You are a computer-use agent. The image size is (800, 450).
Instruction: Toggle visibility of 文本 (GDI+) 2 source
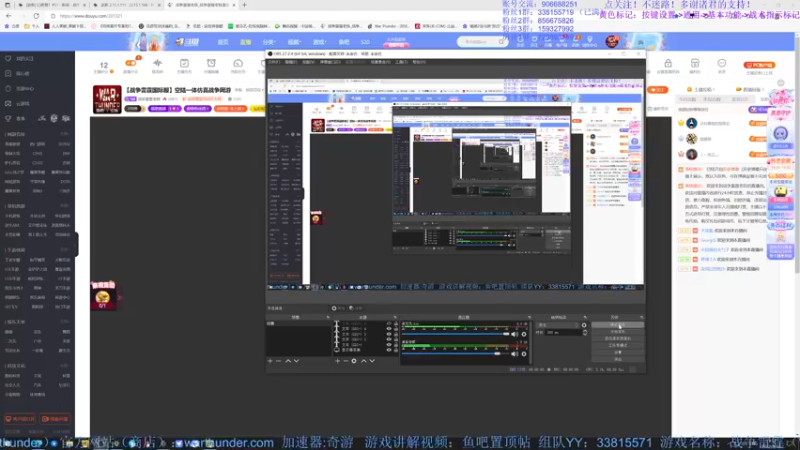[x=389, y=339]
